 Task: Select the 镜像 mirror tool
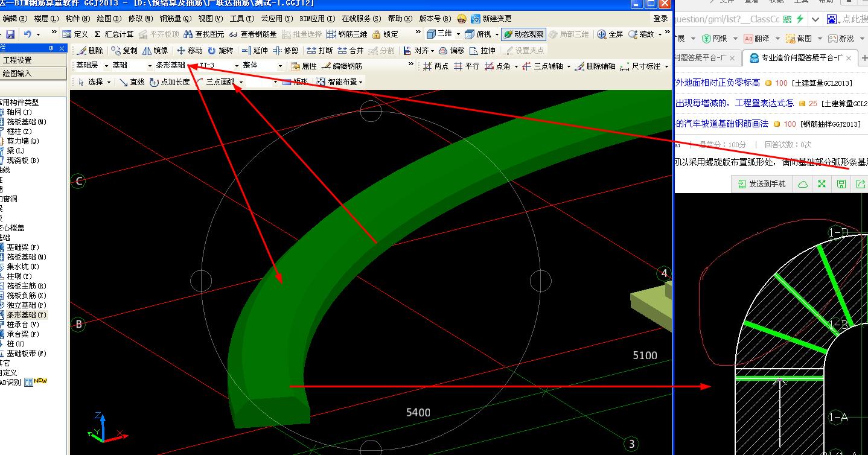click(x=155, y=51)
